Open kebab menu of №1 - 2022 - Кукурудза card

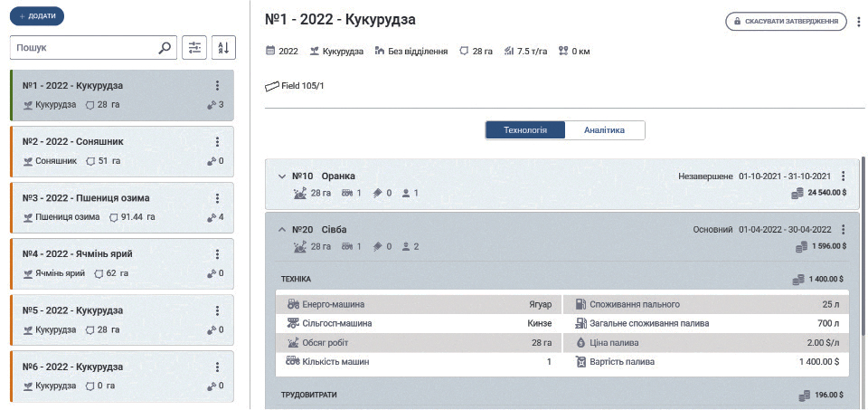click(x=217, y=85)
